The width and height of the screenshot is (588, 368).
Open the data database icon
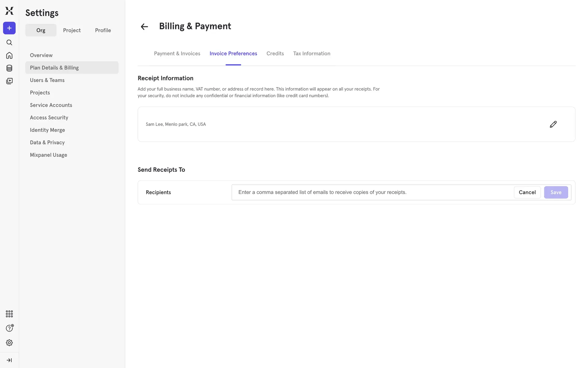tap(9, 68)
